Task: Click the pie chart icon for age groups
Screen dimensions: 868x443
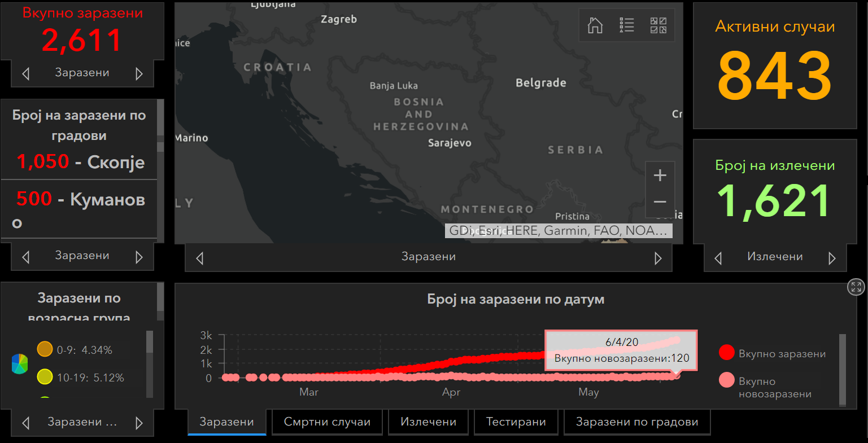Action: (20, 364)
